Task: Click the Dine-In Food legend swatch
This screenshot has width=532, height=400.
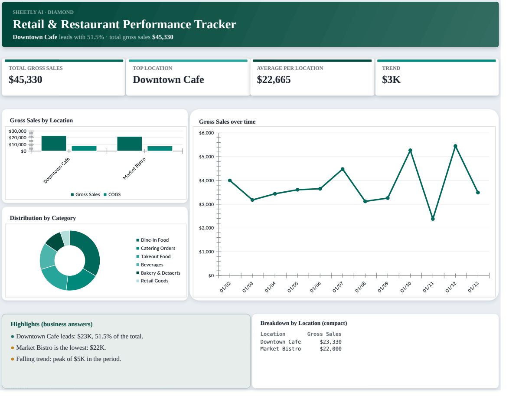Action: (x=138, y=240)
